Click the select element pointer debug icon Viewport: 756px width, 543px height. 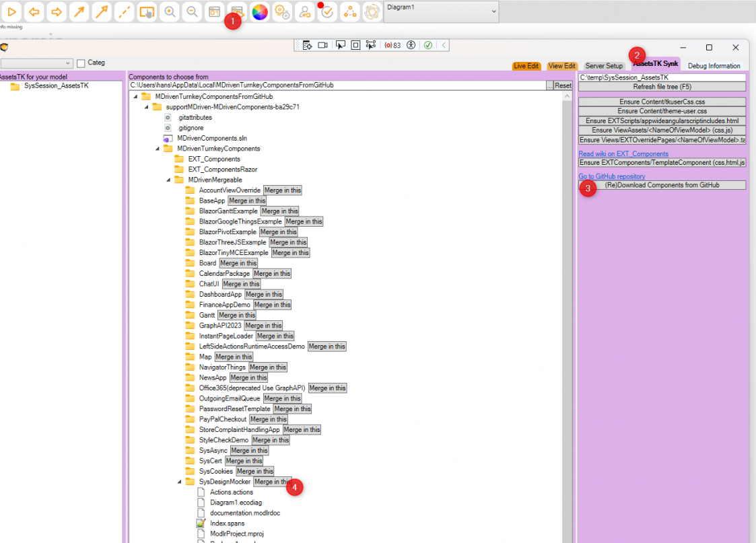tap(341, 45)
